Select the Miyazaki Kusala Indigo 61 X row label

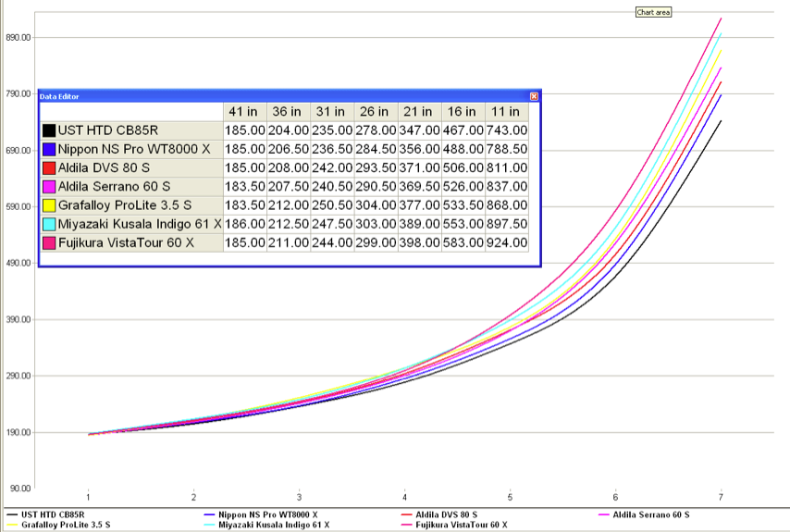(131, 224)
